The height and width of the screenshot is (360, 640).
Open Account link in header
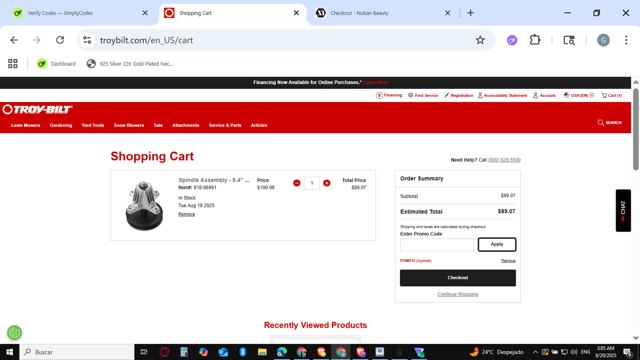pyautogui.click(x=544, y=95)
